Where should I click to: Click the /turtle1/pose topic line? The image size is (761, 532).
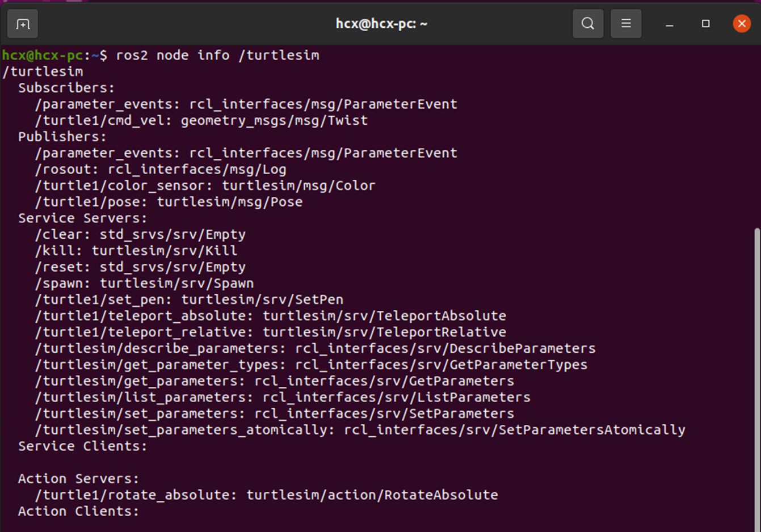[169, 202]
